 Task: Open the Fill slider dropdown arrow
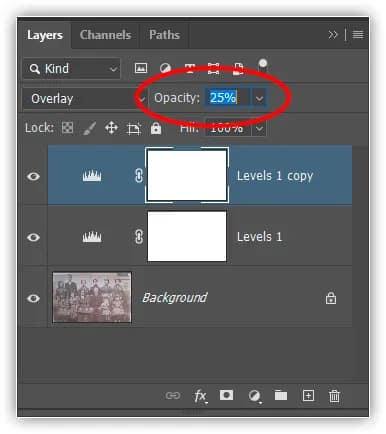[x=260, y=128]
